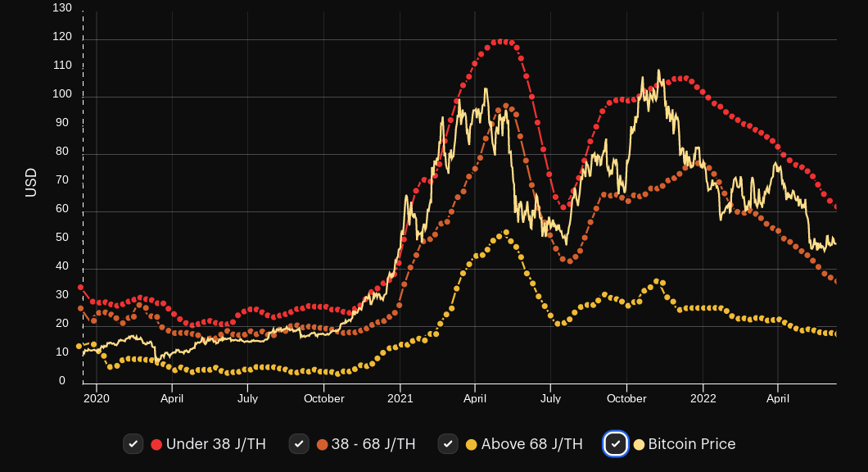The height and width of the screenshot is (472, 868).
Task: Select the "Under 38 J/TH" legend label
Action: [215, 444]
